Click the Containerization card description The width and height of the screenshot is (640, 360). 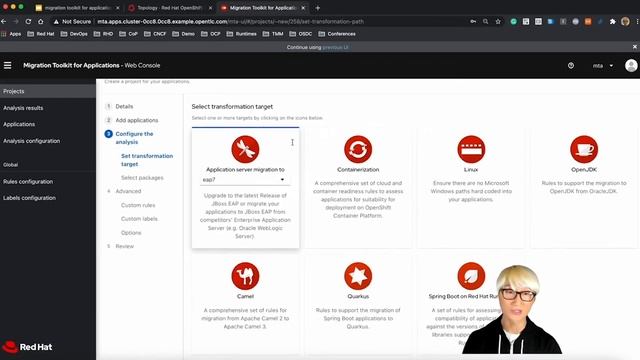click(x=358, y=199)
